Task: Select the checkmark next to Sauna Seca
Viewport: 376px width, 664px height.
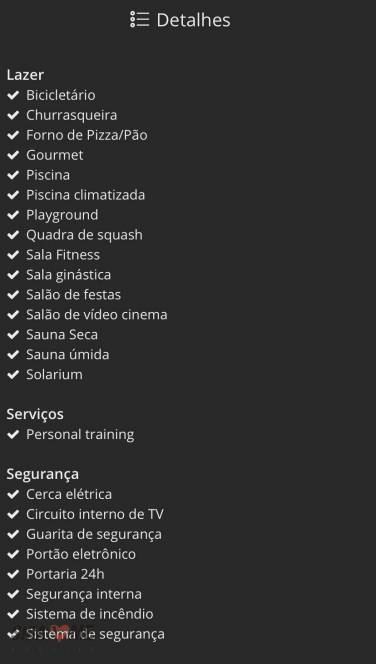Action: coord(13,335)
